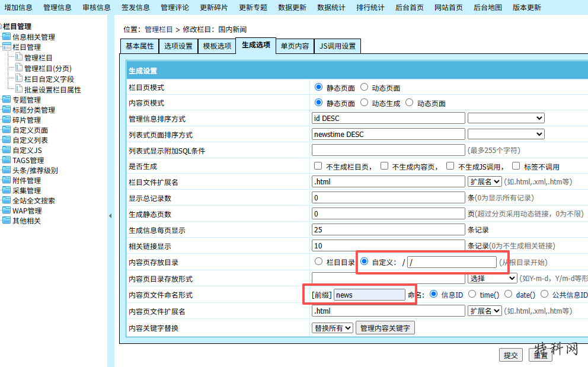The width and height of the screenshot is (588, 367).
Task: Open 扩展名 dropdown for 栏目文件扩展名
Action: 484,181
